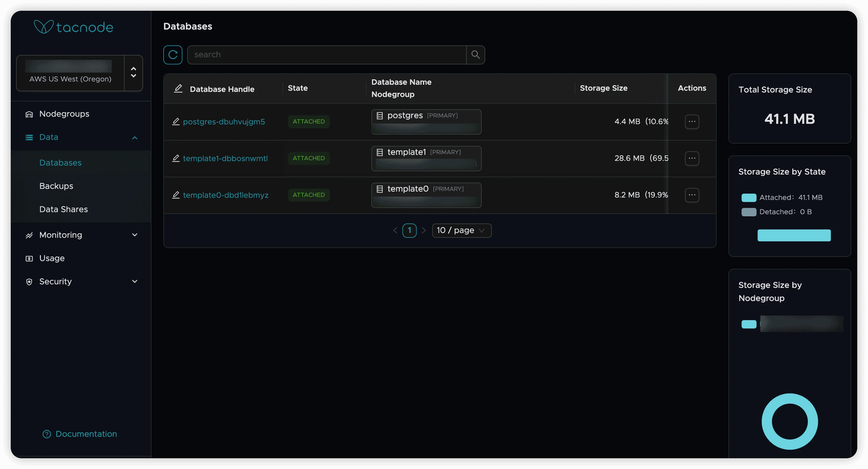Open the 10 / page dropdown

point(461,230)
